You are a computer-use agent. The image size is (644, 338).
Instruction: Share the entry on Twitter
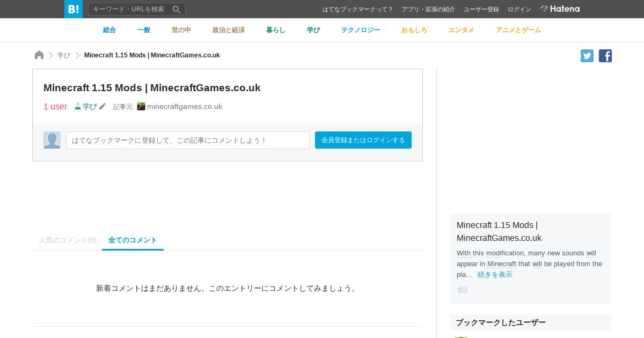587,56
